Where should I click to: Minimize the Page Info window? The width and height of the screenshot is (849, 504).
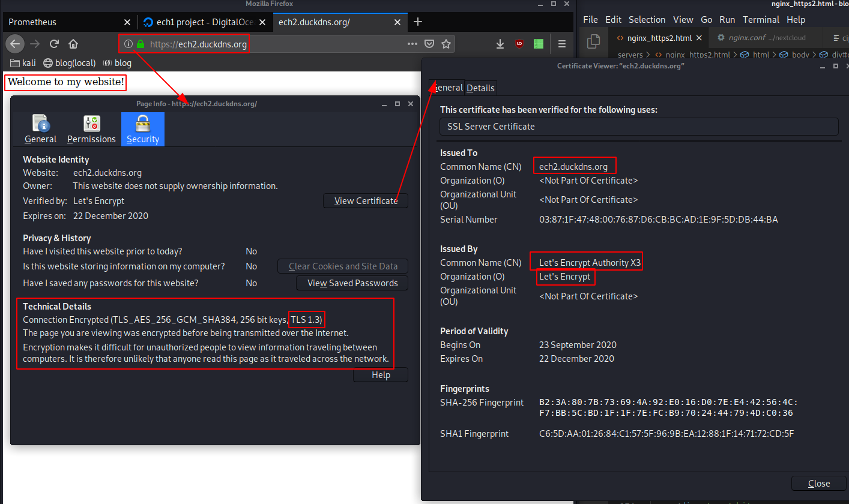coord(384,104)
